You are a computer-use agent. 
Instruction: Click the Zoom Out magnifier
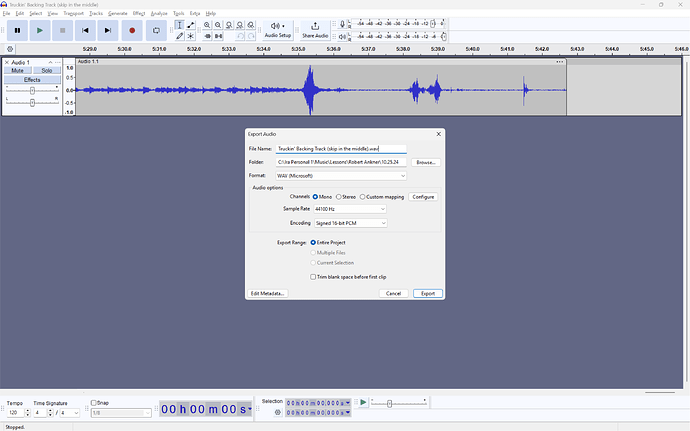click(218, 25)
